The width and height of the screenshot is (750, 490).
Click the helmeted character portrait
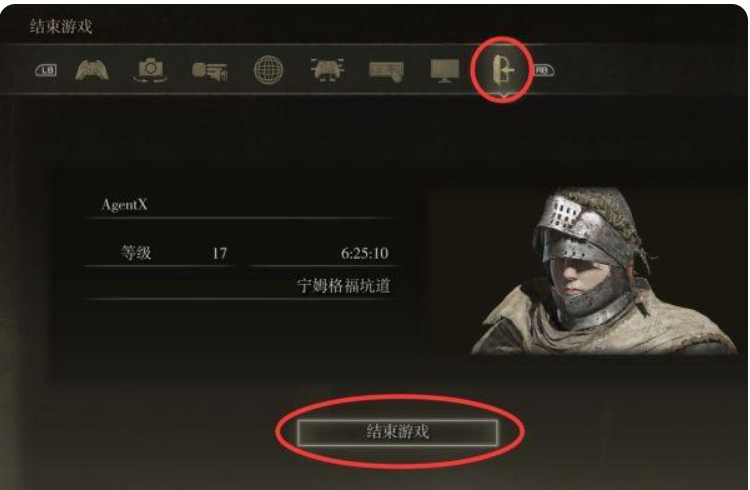[604, 270]
